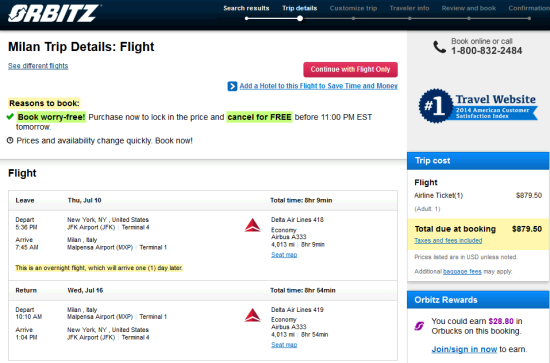Viewport: 550px width, 363px height.
Task: View the Seat map for Delta 419
Action: point(284,345)
